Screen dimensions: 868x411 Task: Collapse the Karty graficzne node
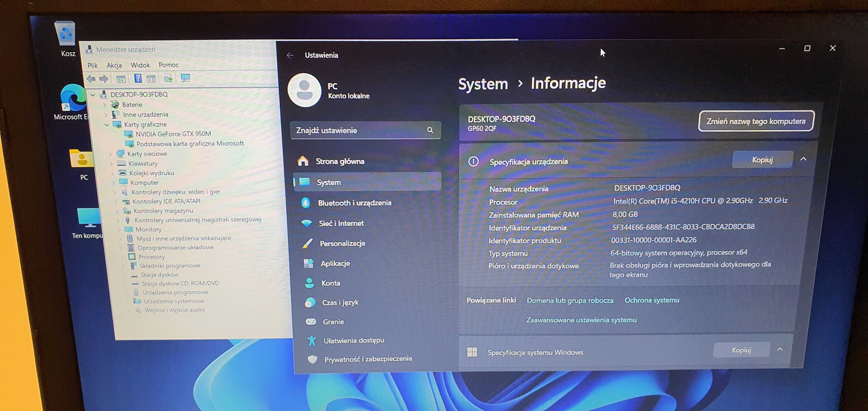pos(107,125)
